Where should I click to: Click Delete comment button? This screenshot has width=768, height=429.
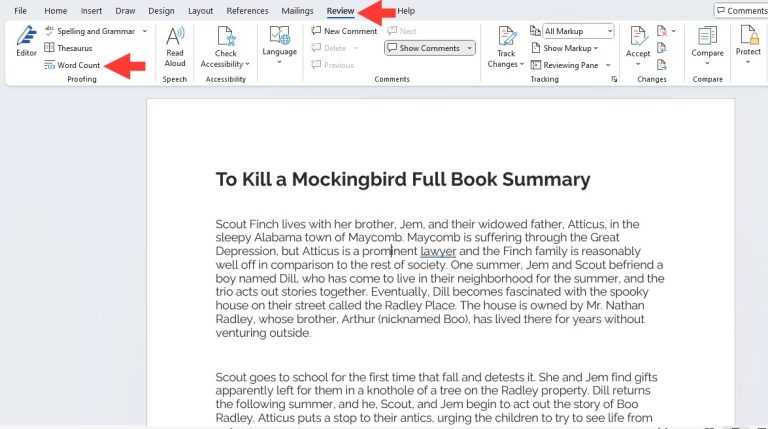pos(329,48)
